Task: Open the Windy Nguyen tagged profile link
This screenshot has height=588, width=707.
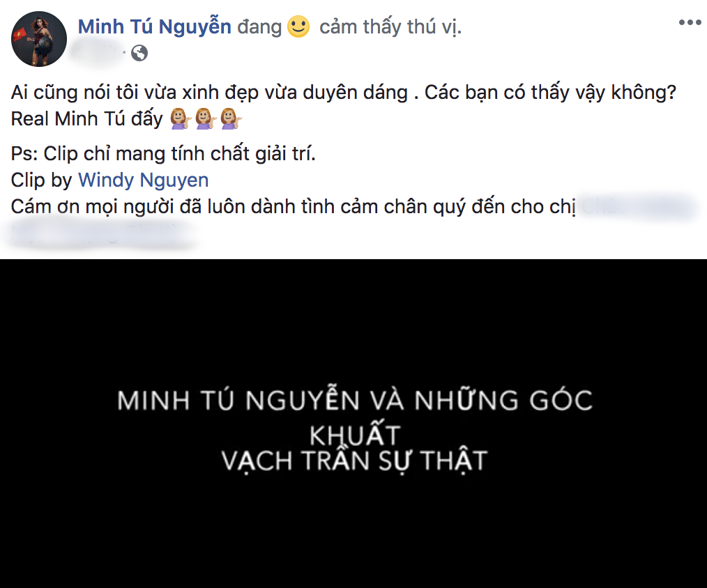Action: click(144, 180)
